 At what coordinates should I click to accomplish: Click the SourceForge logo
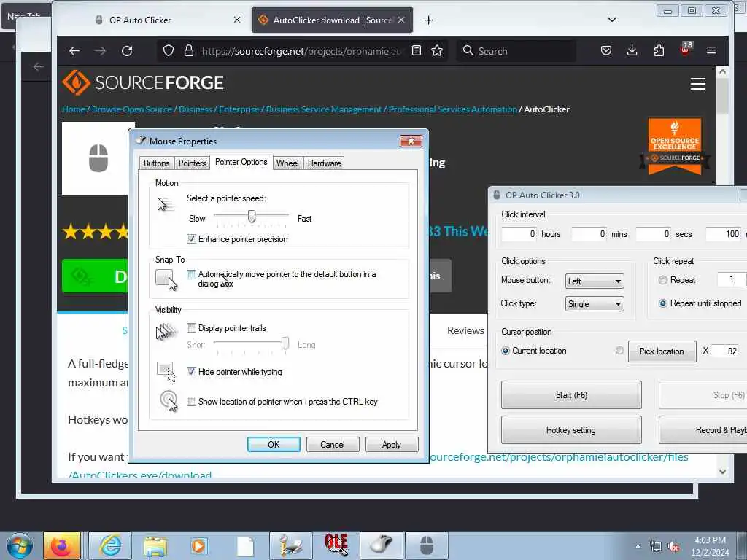[143, 82]
